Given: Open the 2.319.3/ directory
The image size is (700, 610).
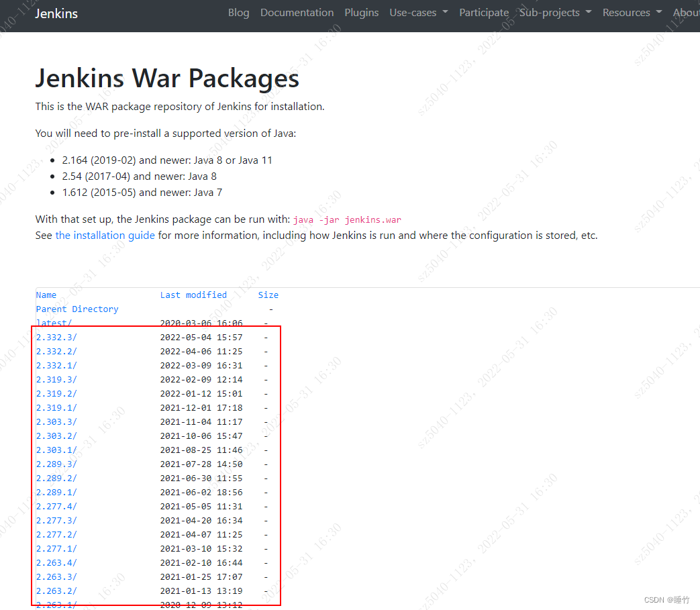Looking at the screenshot, I should [56, 380].
